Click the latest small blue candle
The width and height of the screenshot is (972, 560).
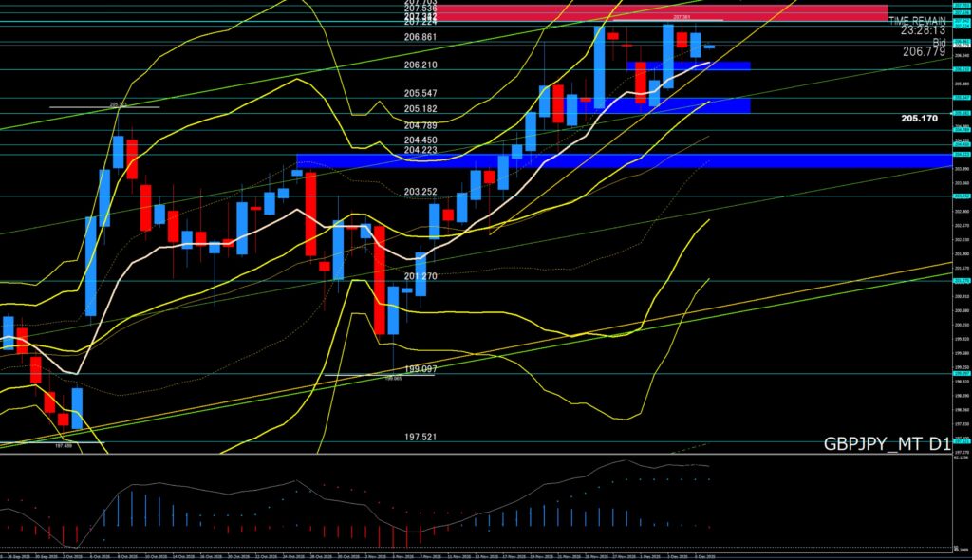tap(709, 47)
